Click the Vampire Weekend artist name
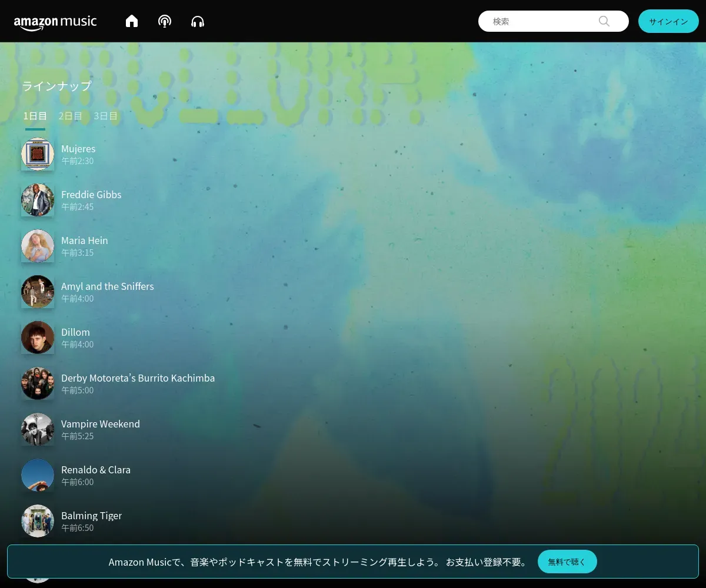The width and height of the screenshot is (706, 588). click(x=101, y=424)
